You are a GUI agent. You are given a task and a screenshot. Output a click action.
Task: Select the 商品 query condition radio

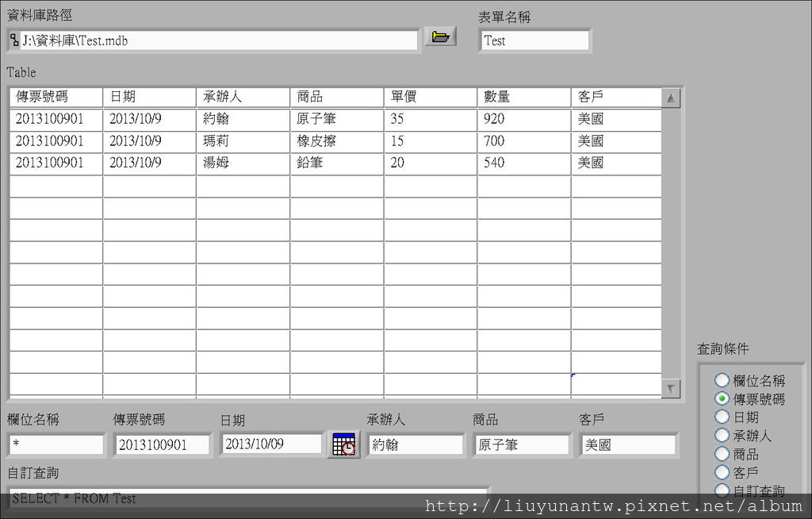pyautogui.click(x=722, y=454)
